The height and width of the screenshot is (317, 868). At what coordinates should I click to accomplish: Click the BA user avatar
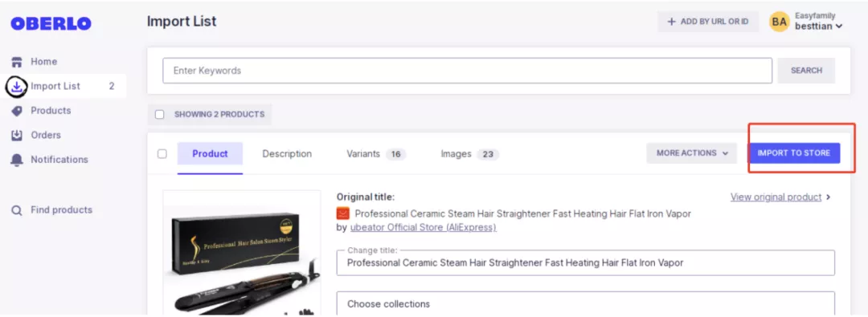780,22
